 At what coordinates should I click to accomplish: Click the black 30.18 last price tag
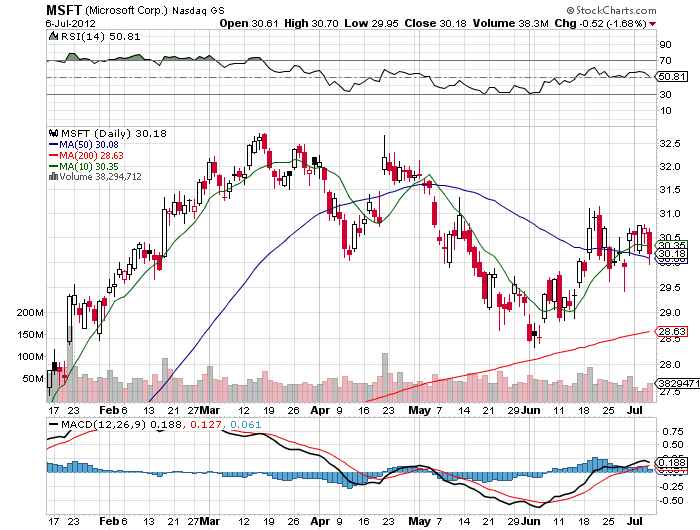(x=671, y=254)
